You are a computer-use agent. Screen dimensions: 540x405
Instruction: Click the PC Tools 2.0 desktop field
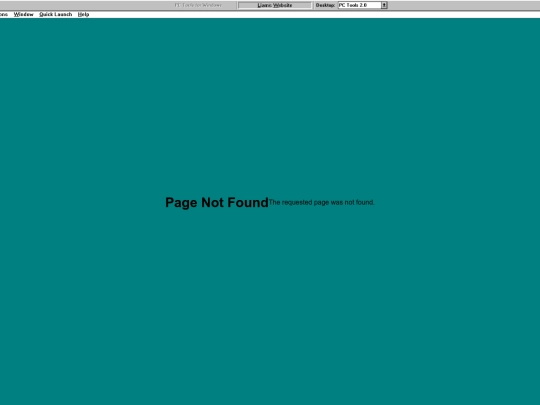(x=359, y=5)
